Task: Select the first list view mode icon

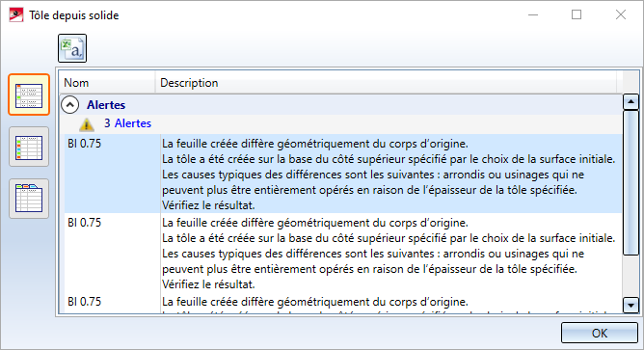Action: [x=29, y=94]
